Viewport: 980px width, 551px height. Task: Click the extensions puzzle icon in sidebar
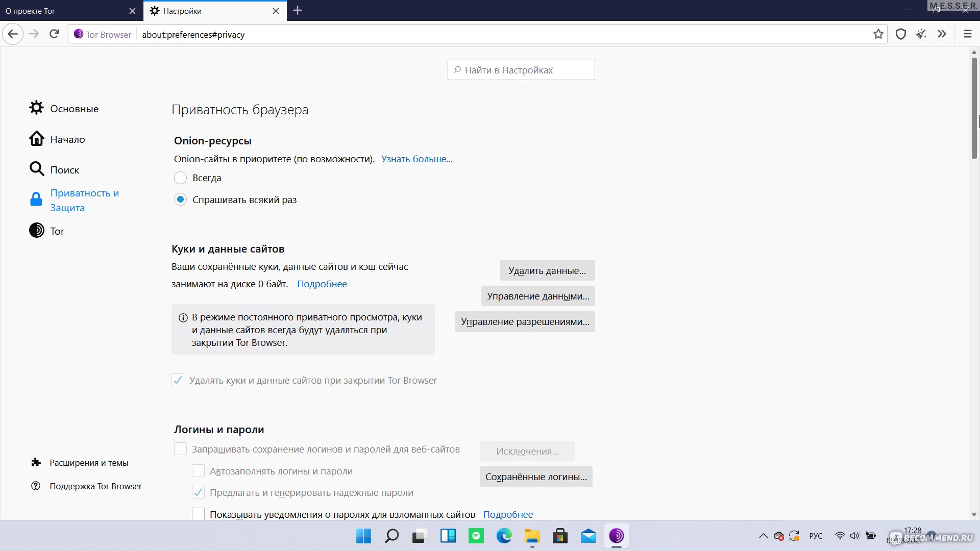click(x=36, y=462)
